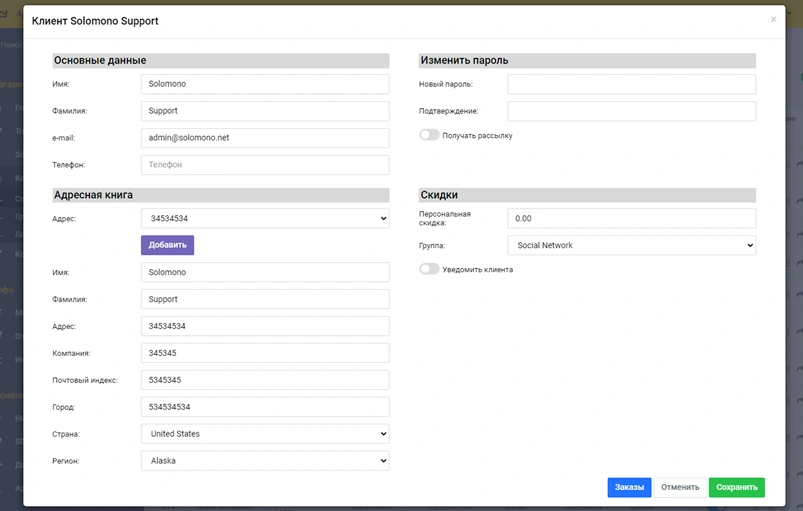This screenshot has height=511, width=803.
Task: Click the e-mail field with admin@solomono.net
Action: click(265, 138)
